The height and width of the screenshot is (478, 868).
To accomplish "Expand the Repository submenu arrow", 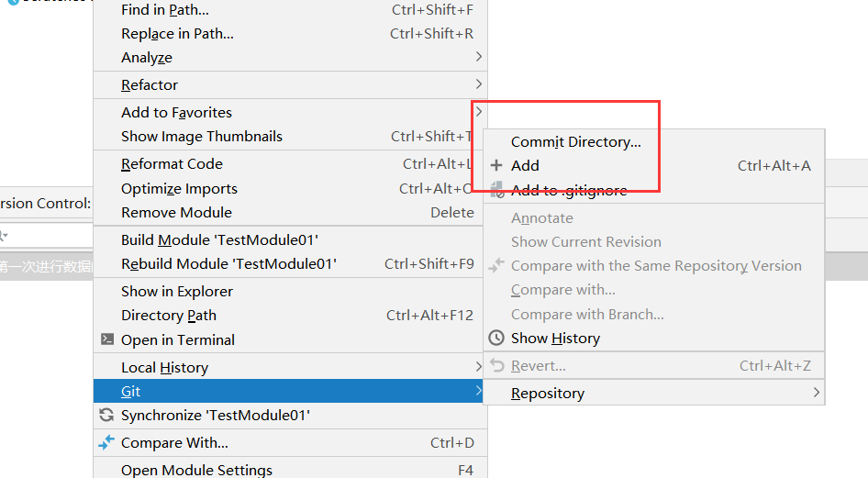I will (817, 393).
